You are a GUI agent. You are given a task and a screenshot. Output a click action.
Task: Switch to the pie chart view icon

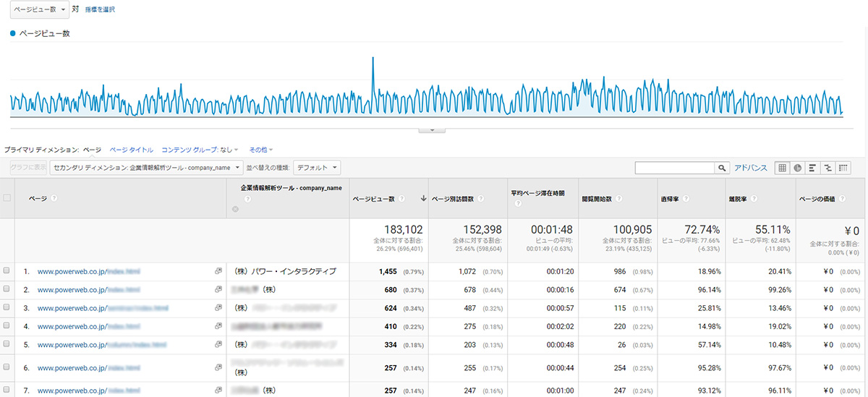click(x=797, y=168)
